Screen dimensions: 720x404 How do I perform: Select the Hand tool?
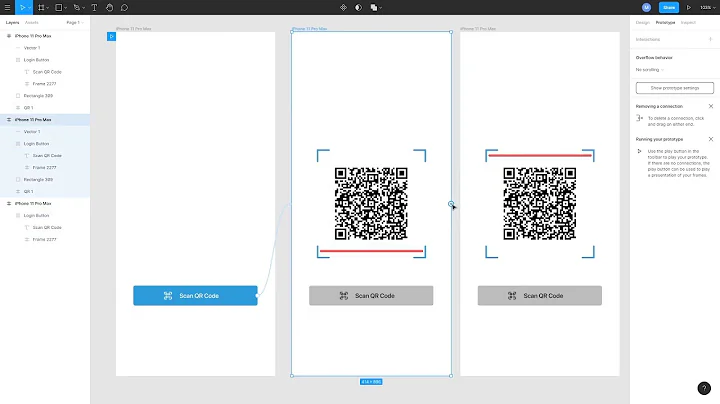109,7
